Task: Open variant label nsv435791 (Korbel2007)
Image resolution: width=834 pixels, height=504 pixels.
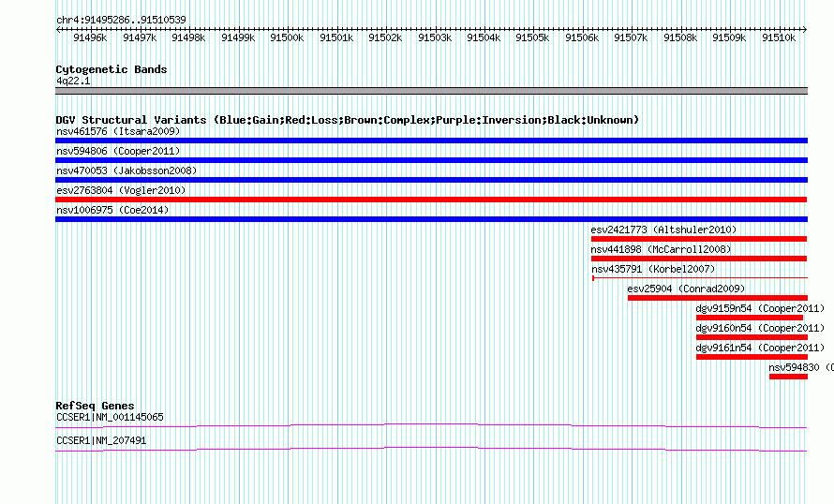Action: [x=654, y=269]
